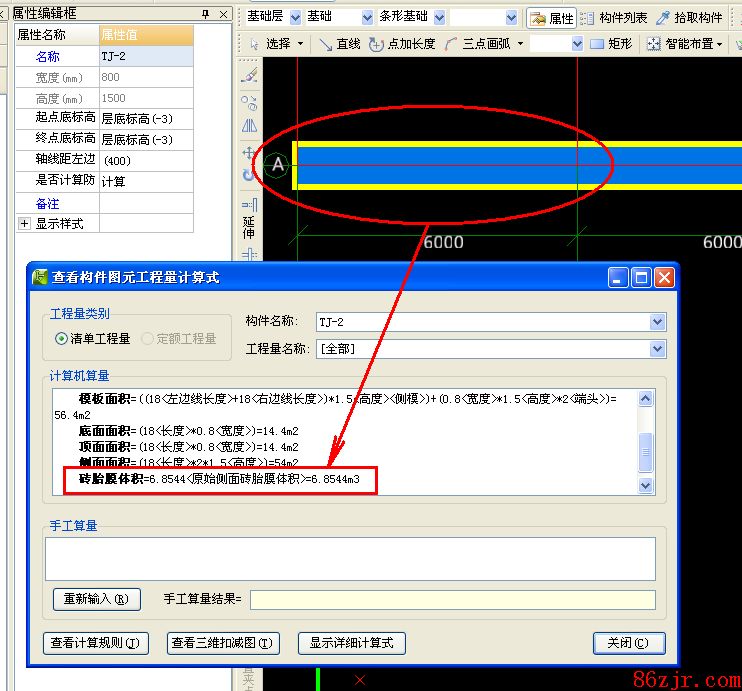Pin the 属性编辑框 panel
The height and width of the screenshot is (691, 742).
pos(206,13)
